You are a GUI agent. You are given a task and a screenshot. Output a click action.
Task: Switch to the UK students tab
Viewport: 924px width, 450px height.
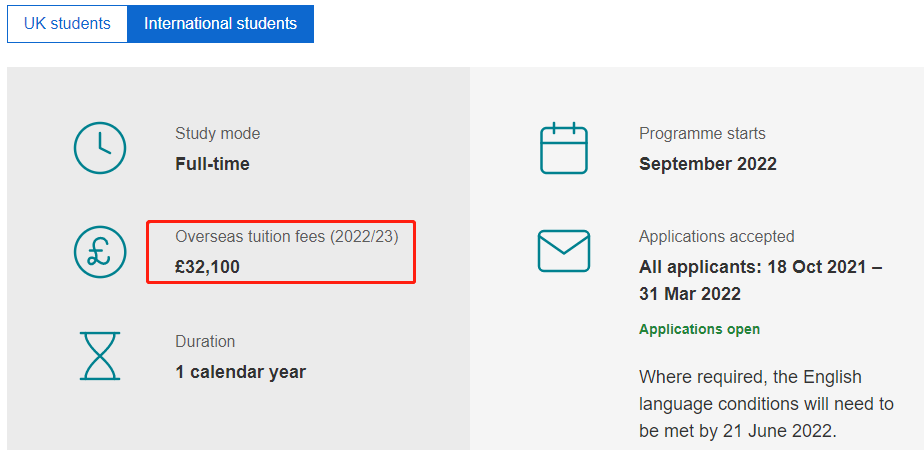point(67,24)
